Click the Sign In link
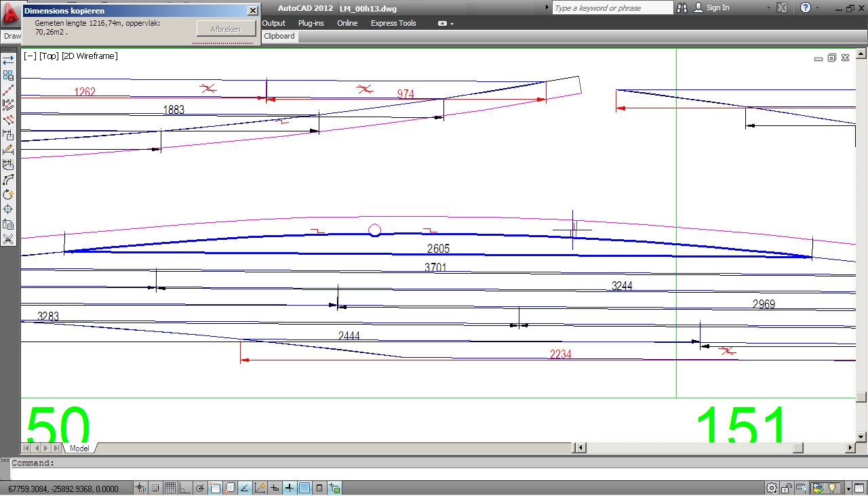Image resolution: width=868 pixels, height=496 pixels. point(717,7)
